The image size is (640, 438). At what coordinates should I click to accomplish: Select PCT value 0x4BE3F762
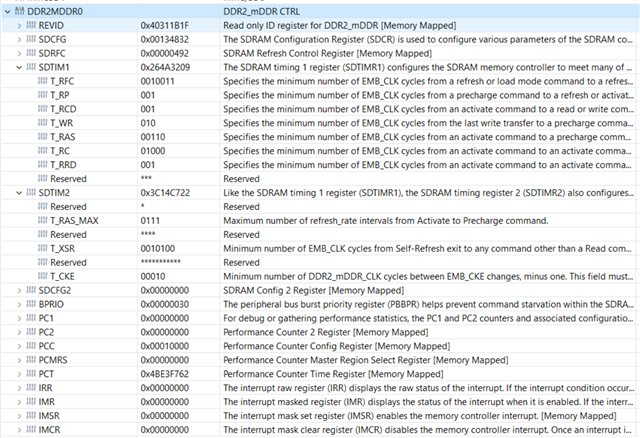164,374
